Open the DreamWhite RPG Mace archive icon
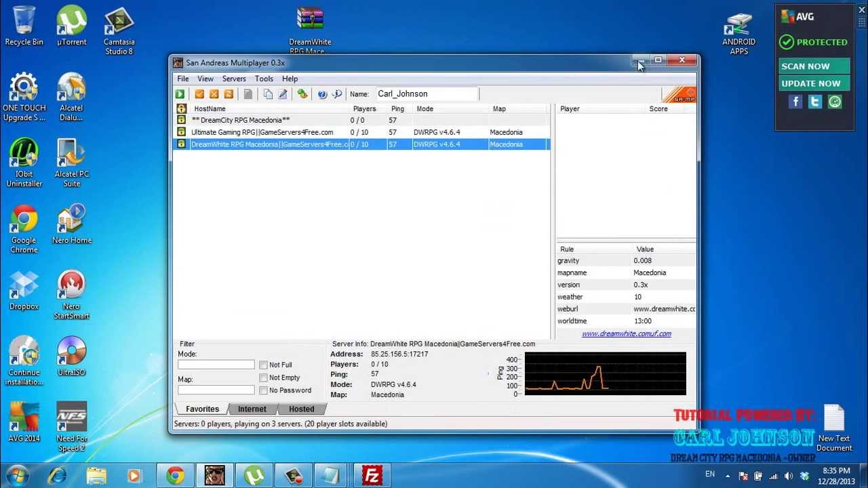The height and width of the screenshot is (488, 868). pyautogui.click(x=310, y=30)
